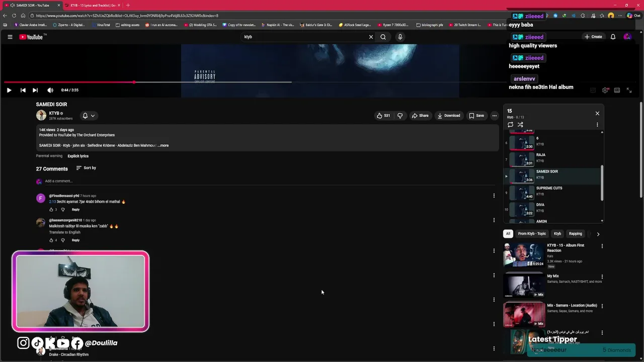Image resolution: width=644 pixels, height=362 pixels.
Task: Open options for Samara Location mix
Action: (602, 306)
